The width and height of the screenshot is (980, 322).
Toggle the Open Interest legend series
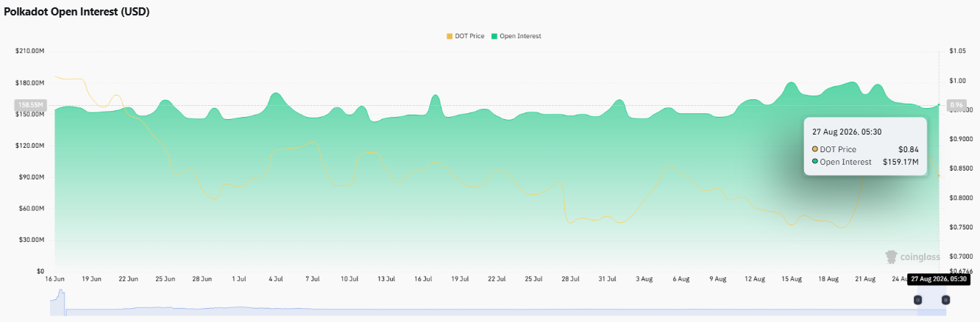tap(516, 36)
